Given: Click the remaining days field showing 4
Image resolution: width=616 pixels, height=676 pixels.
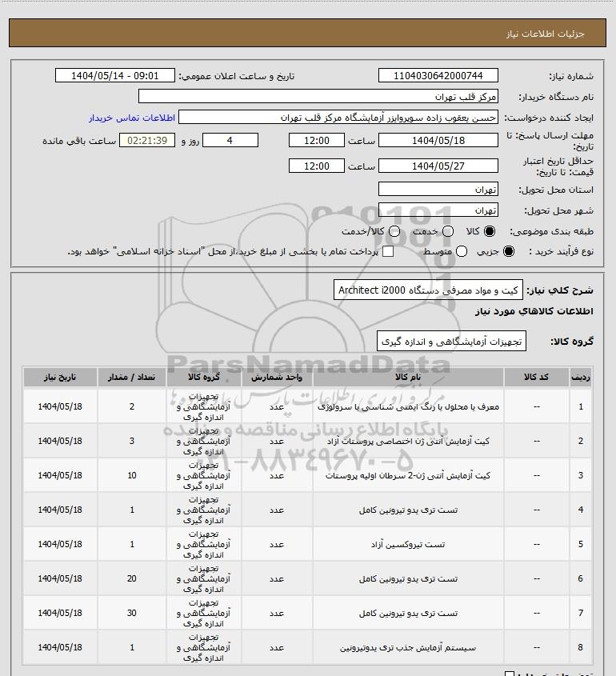Looking at the screenshot, I should (x=230, y=140).
